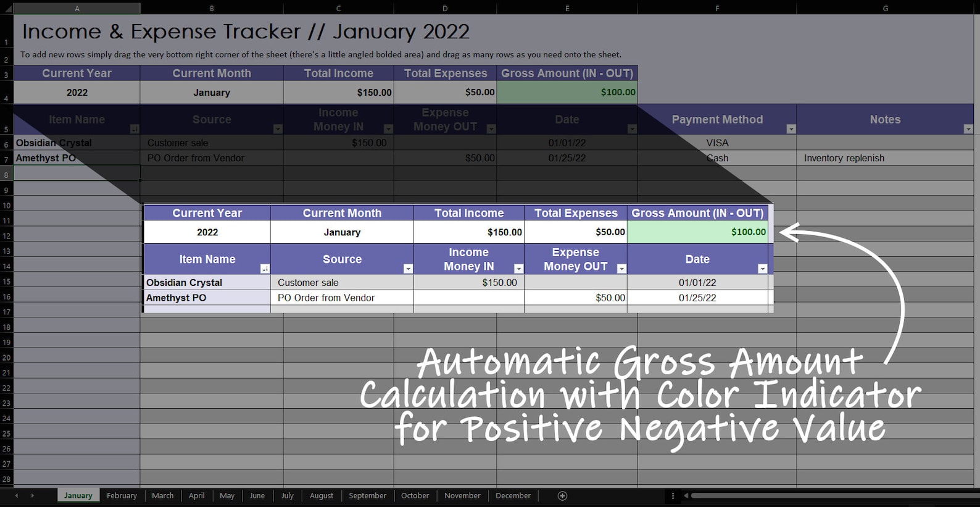Go to the June sheet tab
This screenshot has width=980, height=507.
click(x=257, y=495)
